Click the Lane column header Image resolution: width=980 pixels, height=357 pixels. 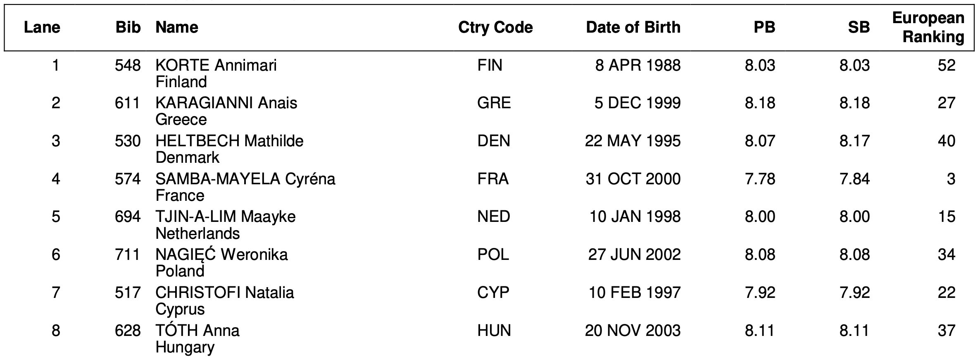pos(42,27)
